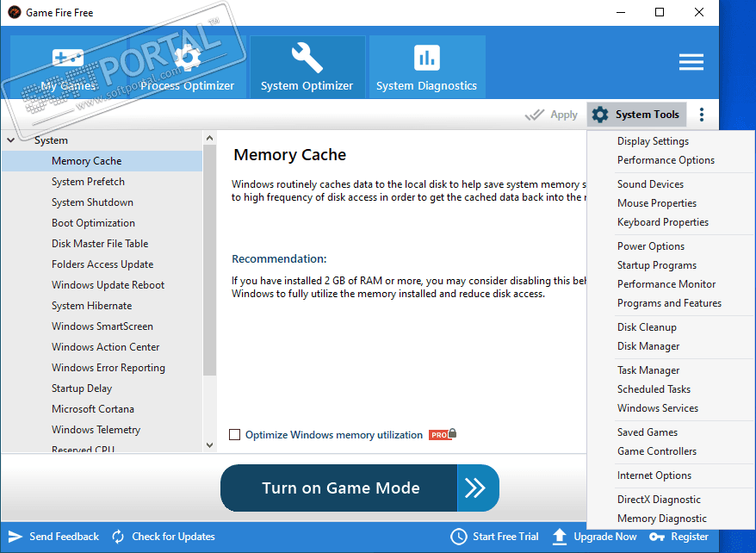756x553 pixels.
Task: Open Task Manager menu entry
Action: point(648,370)
